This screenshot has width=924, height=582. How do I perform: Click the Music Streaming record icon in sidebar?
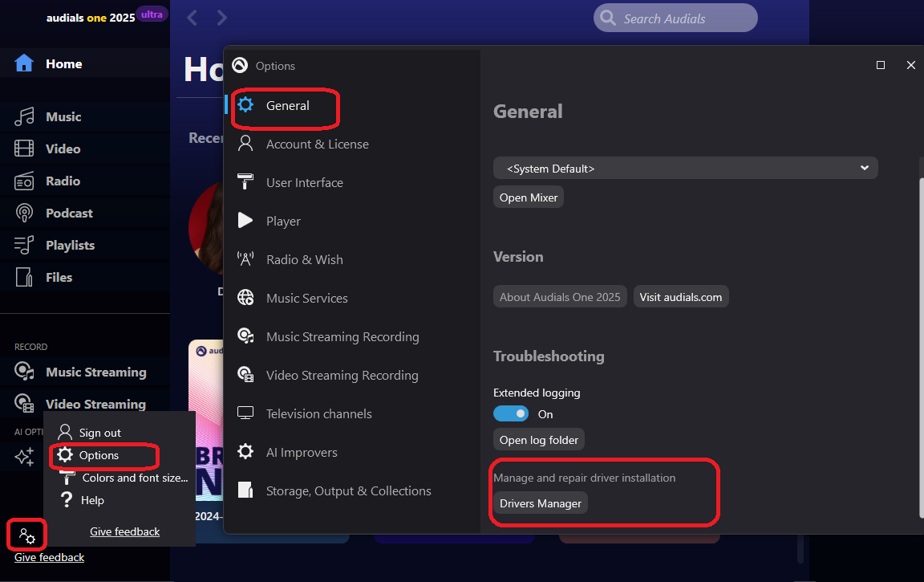point(24,372)
